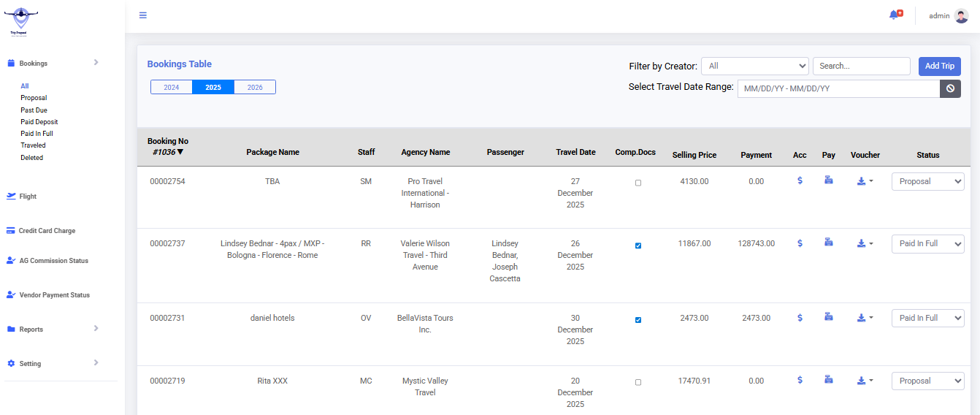Open the Pay icon for booking 00002737
Image resolution: width=980 pixels, height=415 pixels.
(829, 243)
